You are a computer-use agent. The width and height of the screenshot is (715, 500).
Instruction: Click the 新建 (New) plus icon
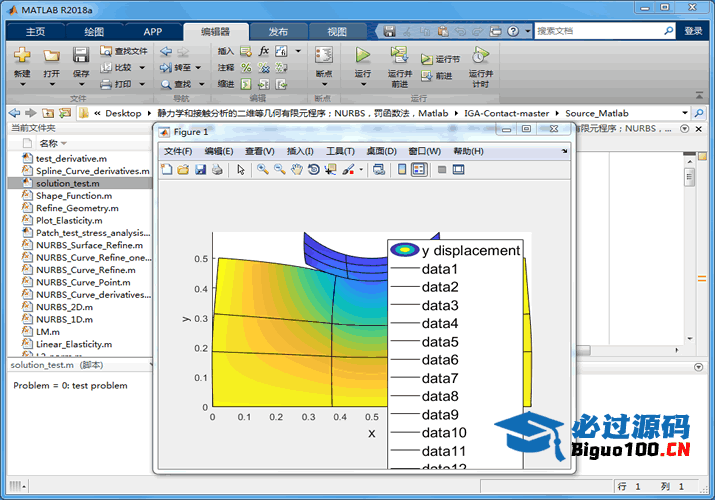point(22,55)
